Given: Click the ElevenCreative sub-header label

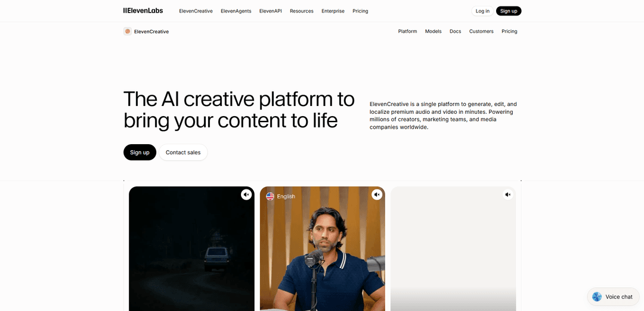Looking at the screenshot, I should coord(151,32).
